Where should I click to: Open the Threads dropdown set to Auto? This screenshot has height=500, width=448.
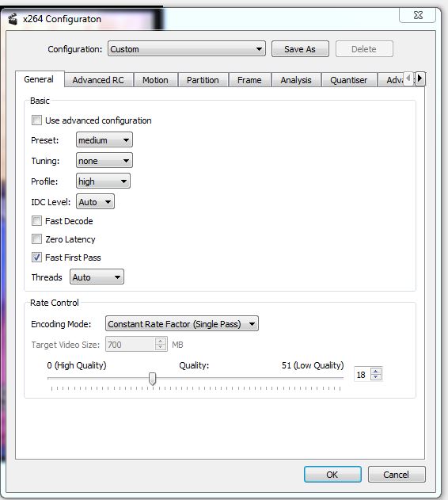tap(97, 277)
